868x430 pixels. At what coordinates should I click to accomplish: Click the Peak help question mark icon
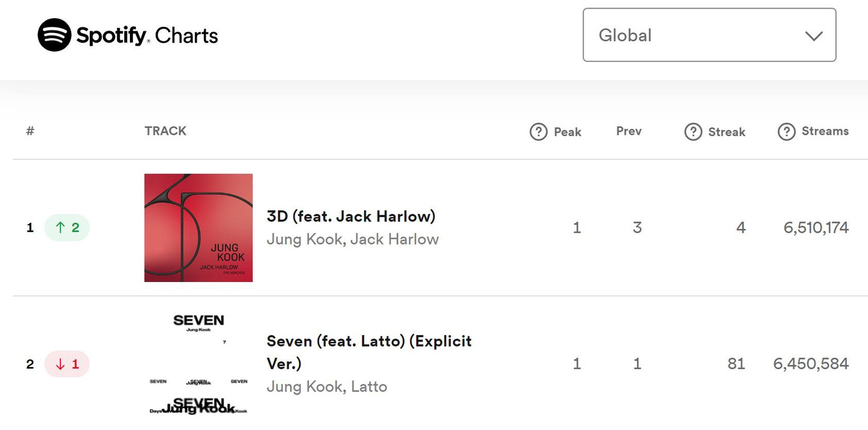click(538, 132)
